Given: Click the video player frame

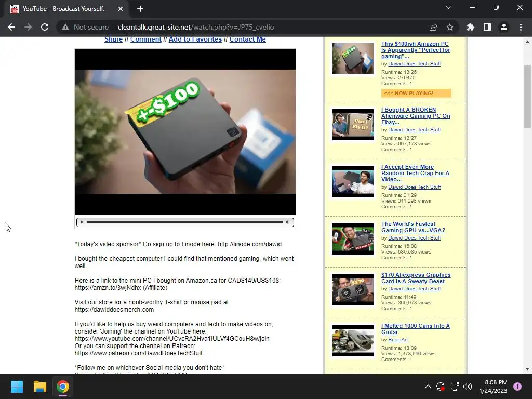Looking at the screenshot, I should click(185, 131).
